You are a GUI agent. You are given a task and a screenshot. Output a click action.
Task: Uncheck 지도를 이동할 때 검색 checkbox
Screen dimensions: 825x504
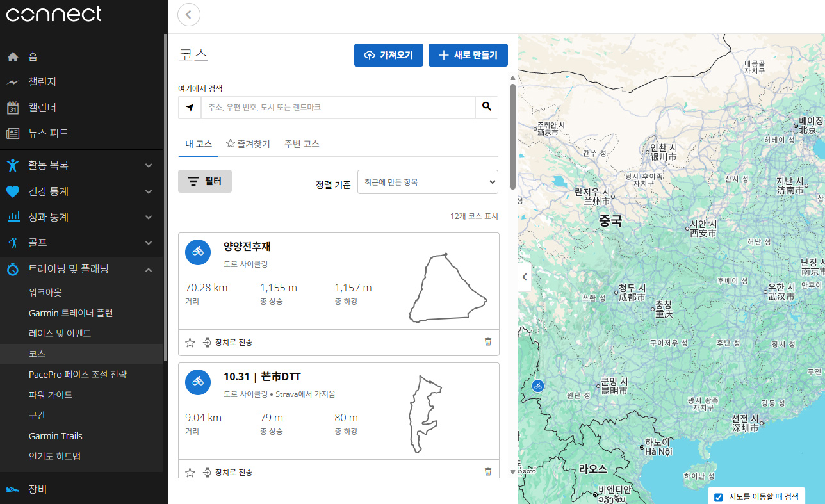coord(718,497)
